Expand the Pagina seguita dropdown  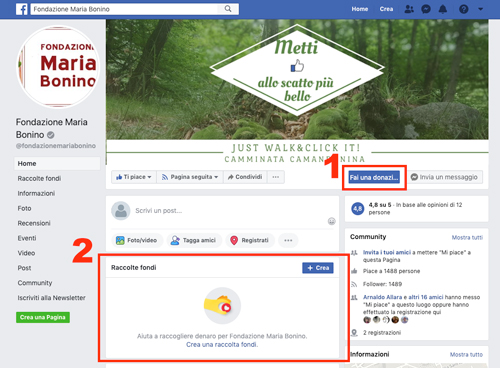tap(190, 177)
